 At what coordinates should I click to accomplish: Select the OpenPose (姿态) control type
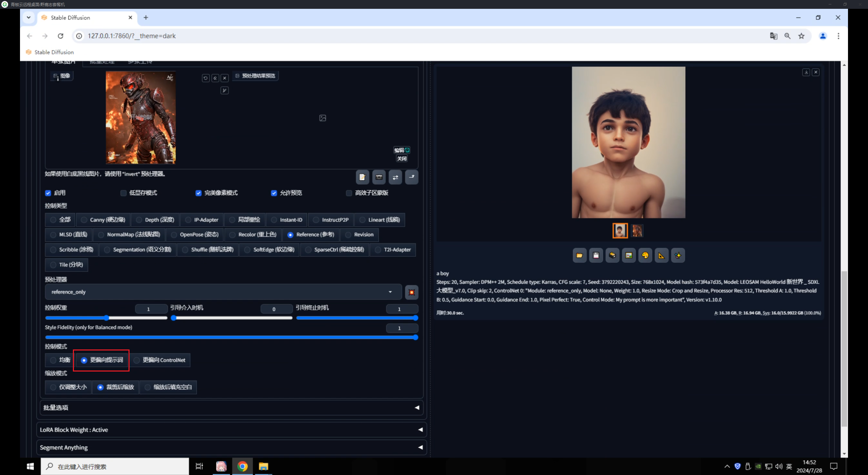(195, 235)
